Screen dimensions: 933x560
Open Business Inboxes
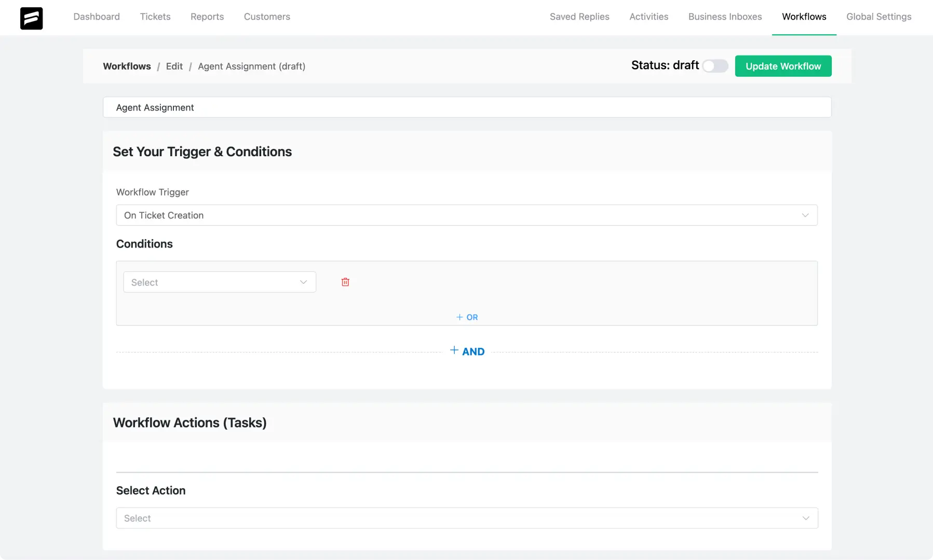[725, 17]
